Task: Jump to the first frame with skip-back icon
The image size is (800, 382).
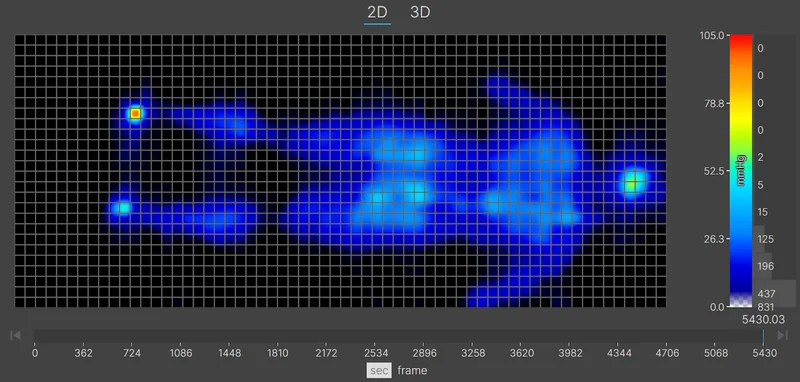Action: (x=15, y=335)
